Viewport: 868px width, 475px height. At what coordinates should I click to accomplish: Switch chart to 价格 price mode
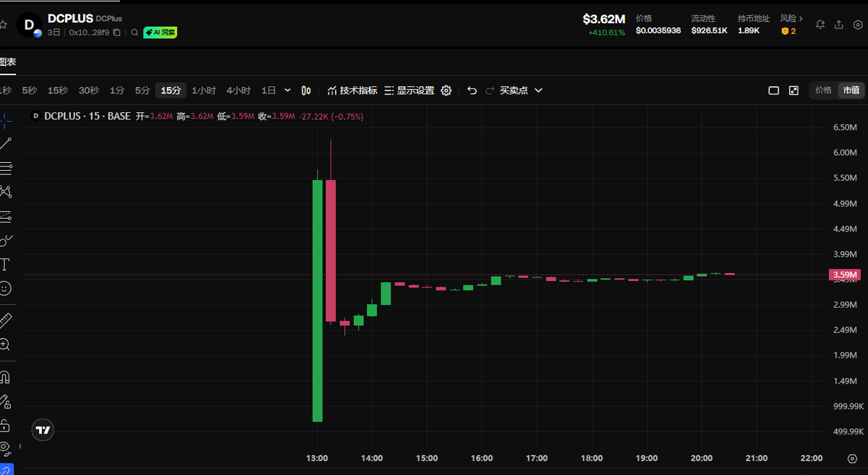(x=823, y=91)
